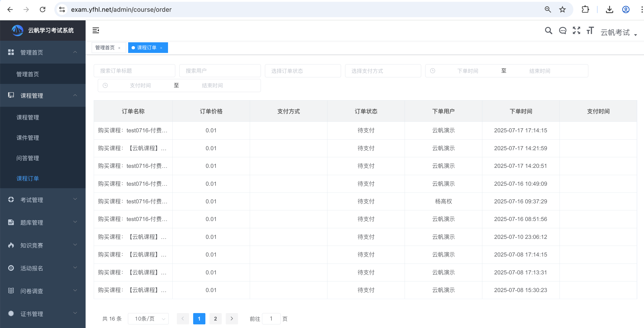
Task: Click the 课程管理 section icon
Action: [11, 95]
